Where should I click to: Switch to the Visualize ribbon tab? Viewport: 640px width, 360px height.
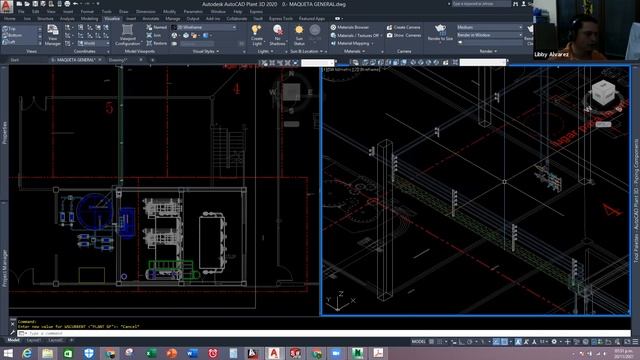pos(111,19)
